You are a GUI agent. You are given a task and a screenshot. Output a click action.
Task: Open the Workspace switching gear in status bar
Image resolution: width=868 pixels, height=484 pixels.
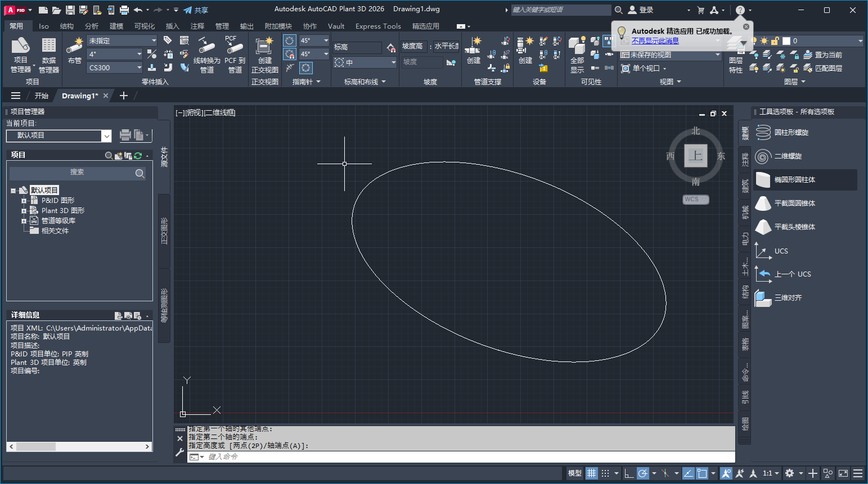pyautogui.click(x=790, y=473)
